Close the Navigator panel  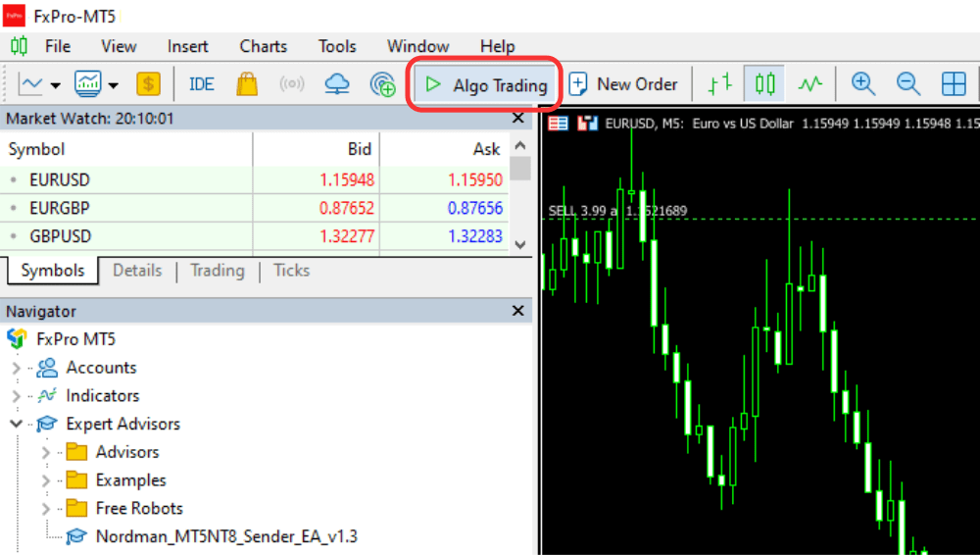pyautogui.click(x=518, y=311)
